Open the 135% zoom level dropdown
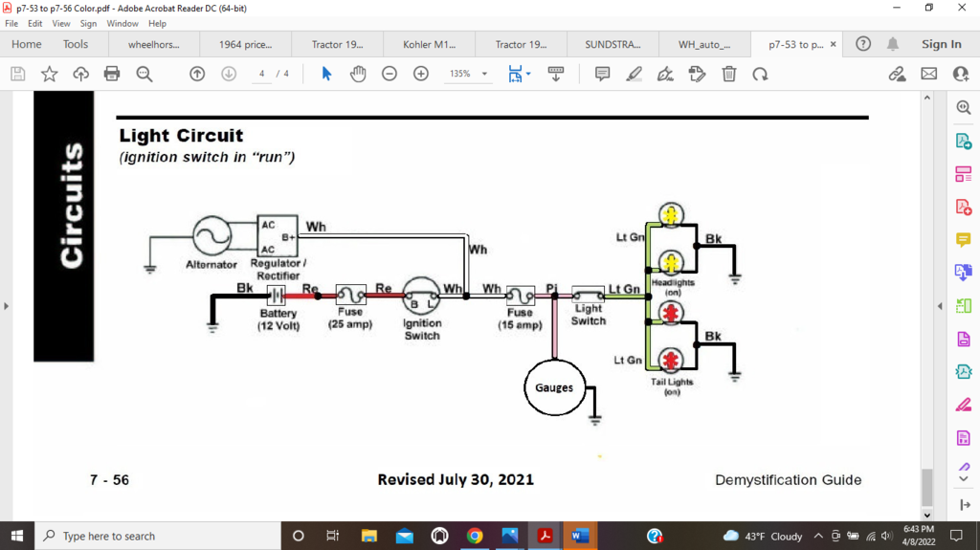The height and width of the screenshot is (550, 980). click(x=484, y=74)
